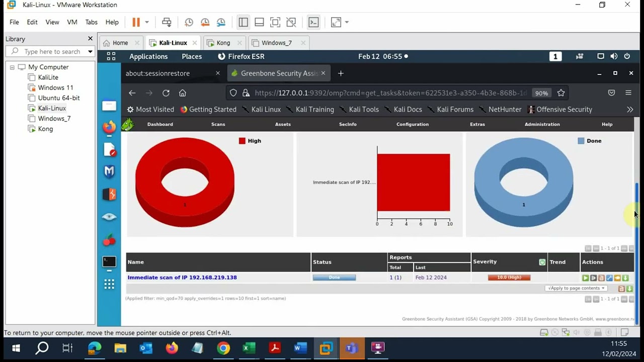
Task: Open the VMware snapshot manager
Action: [x=221, y=22]
